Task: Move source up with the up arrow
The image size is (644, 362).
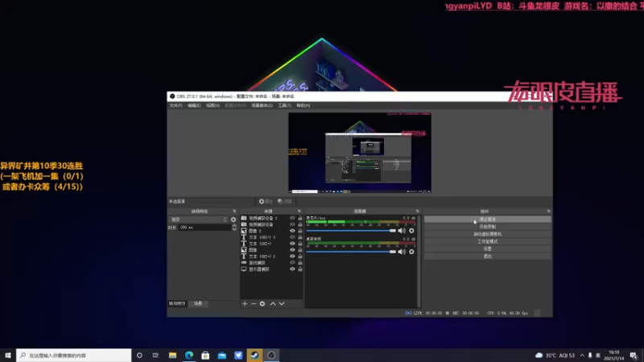Action: (x=273, y=304)
